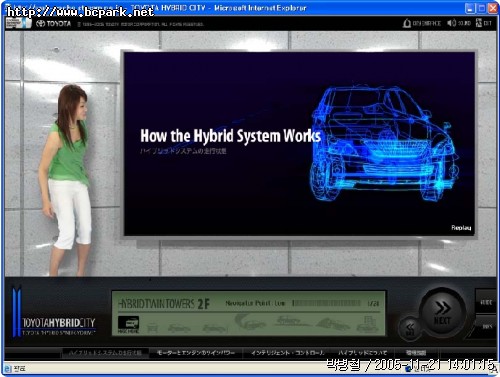Click the third faded car icon in green display

(x=179, y=328)
